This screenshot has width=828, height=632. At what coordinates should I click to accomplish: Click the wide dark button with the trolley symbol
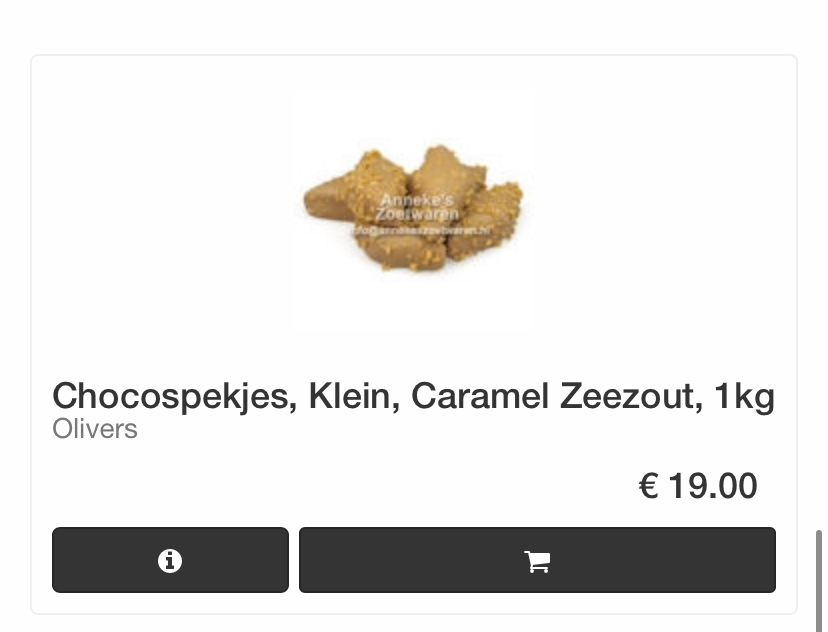point(537,560)
